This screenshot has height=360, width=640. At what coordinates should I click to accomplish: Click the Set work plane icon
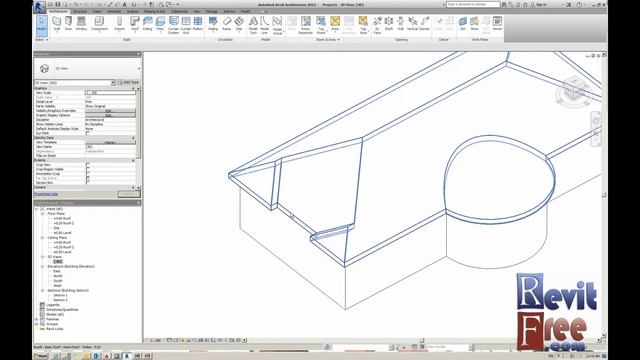(463, 24)
